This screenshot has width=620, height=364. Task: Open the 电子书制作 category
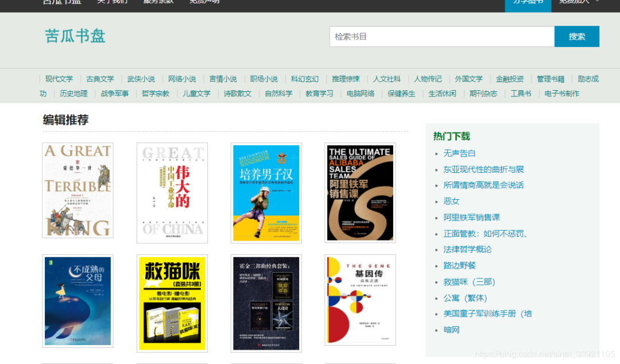[x=562, y=94]
